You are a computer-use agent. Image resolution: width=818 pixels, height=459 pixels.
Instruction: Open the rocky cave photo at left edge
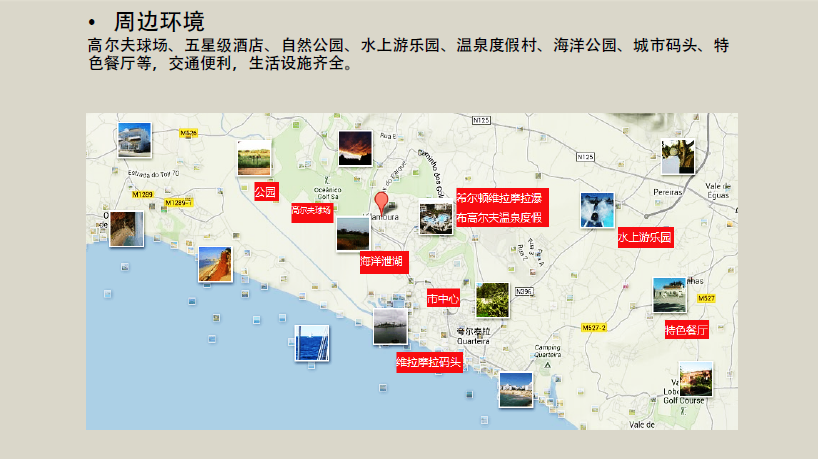127,228
